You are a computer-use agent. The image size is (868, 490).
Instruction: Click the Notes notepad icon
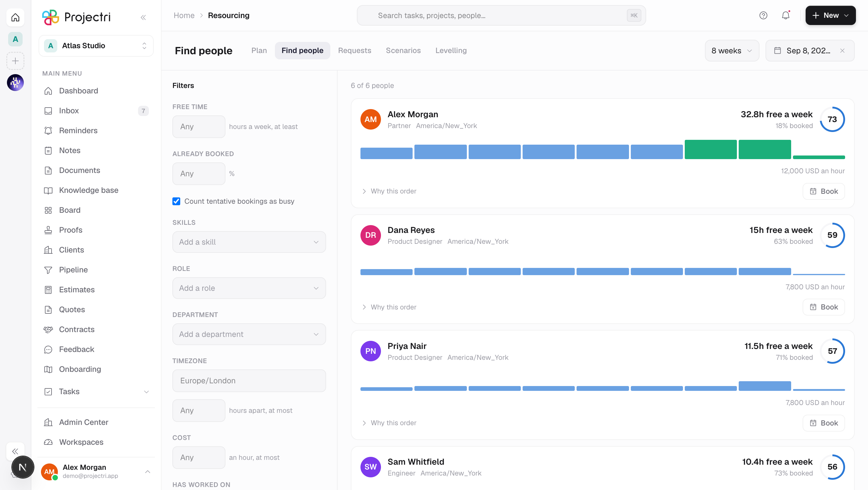pos(48,151)
